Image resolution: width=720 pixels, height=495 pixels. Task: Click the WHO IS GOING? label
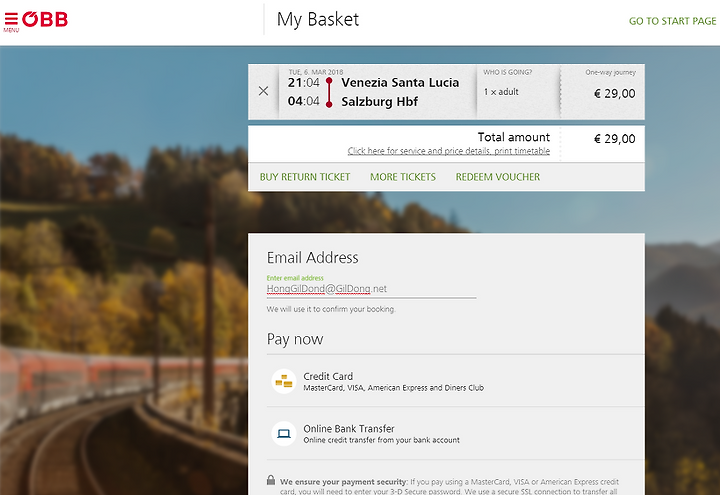coord(507,72)
